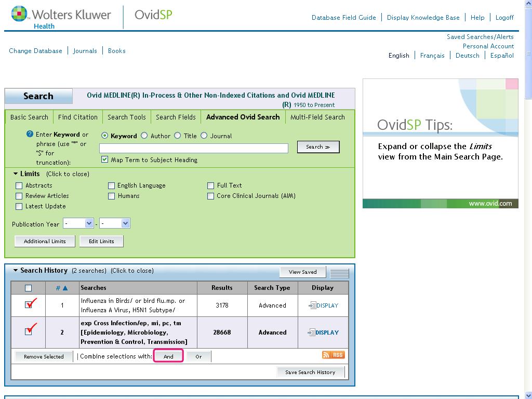532x399 pixels.
Task: Uncheck search 2 row checkbox
Action: tap(29, 331)
